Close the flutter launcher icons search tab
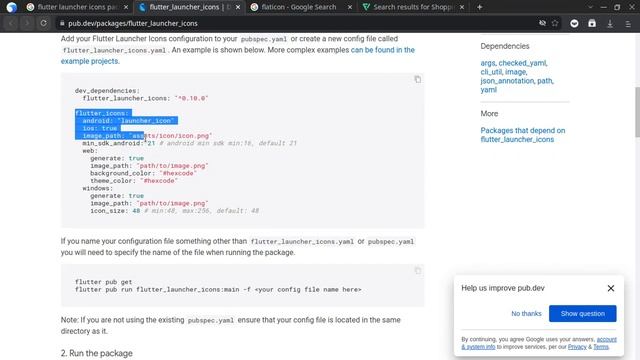Viewport: 640px width, 360px height. (126, 7)
